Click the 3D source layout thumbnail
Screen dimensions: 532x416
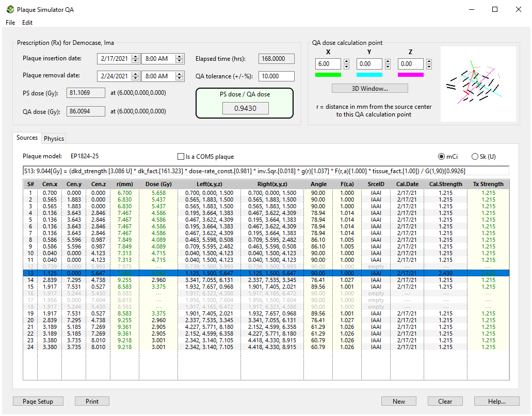tap(478, 84)
